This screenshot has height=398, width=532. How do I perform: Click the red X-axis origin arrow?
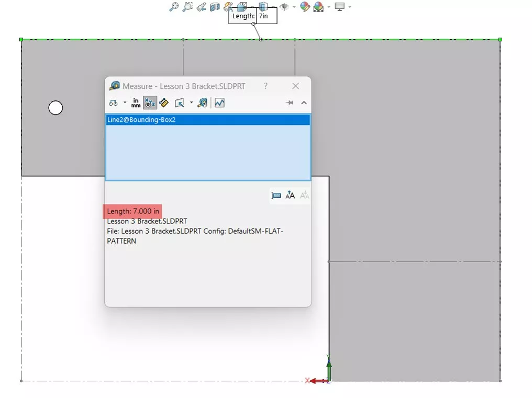click(318, 381)
